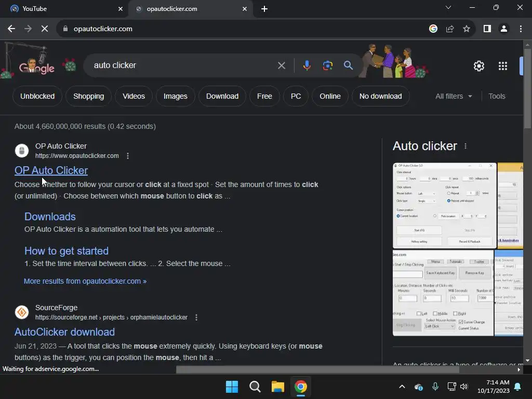Click the Google doodle logo

point(37,67)
